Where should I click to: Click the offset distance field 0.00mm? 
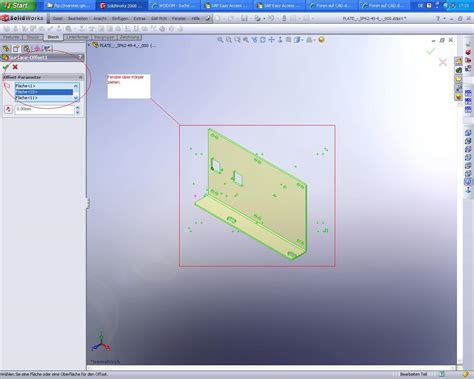click(x=44, y=109)
